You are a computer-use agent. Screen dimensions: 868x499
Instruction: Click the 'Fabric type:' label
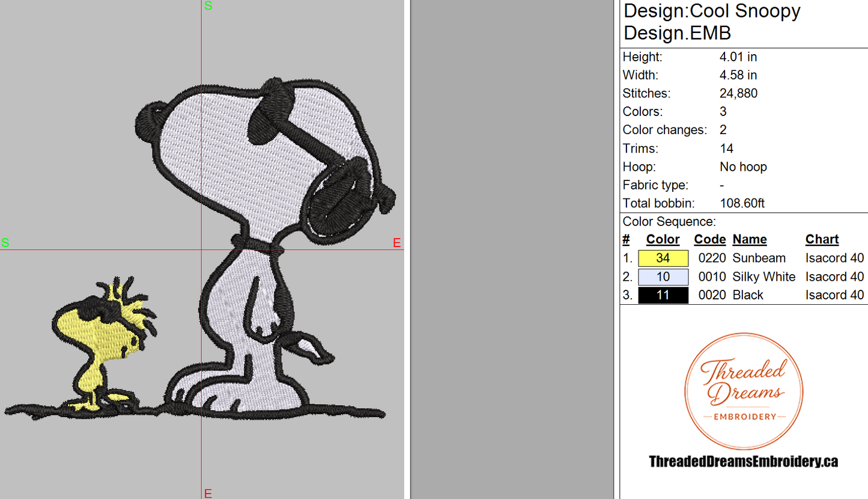[x=656, y=185]
